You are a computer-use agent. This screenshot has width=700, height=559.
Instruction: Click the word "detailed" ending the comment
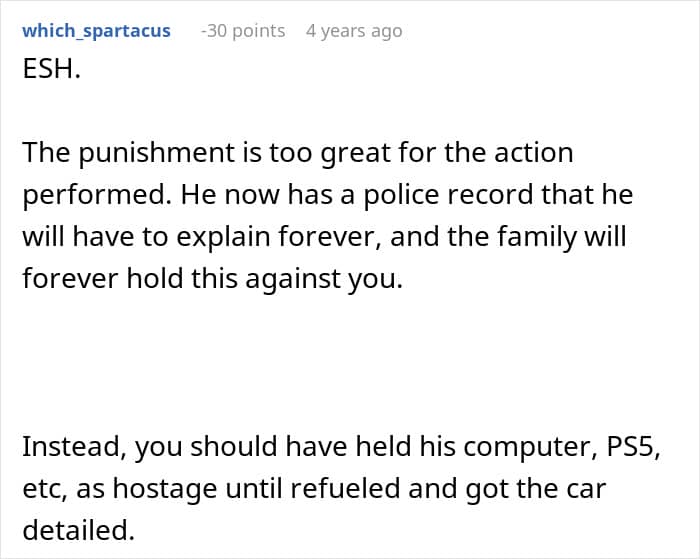[76, 531]
